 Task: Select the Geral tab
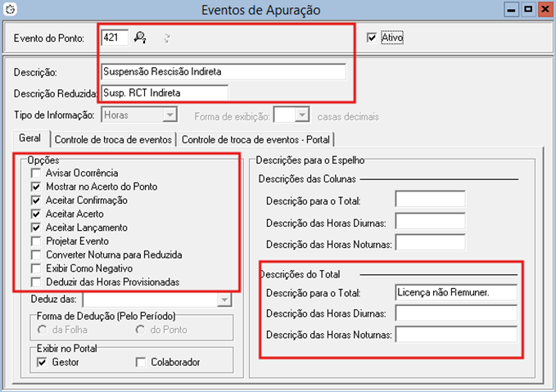click(30, 140)
